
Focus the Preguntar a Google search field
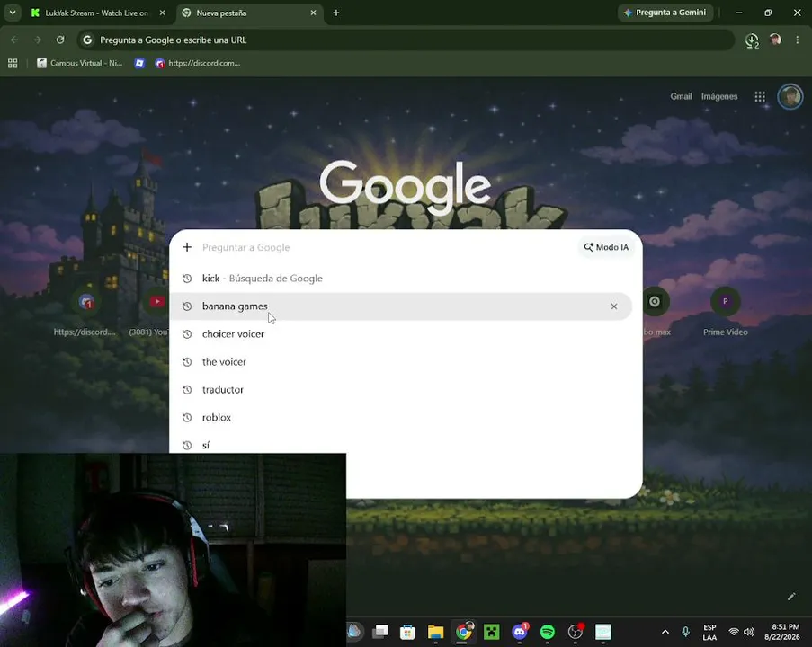pyautogui.click(x=387, y=247)
